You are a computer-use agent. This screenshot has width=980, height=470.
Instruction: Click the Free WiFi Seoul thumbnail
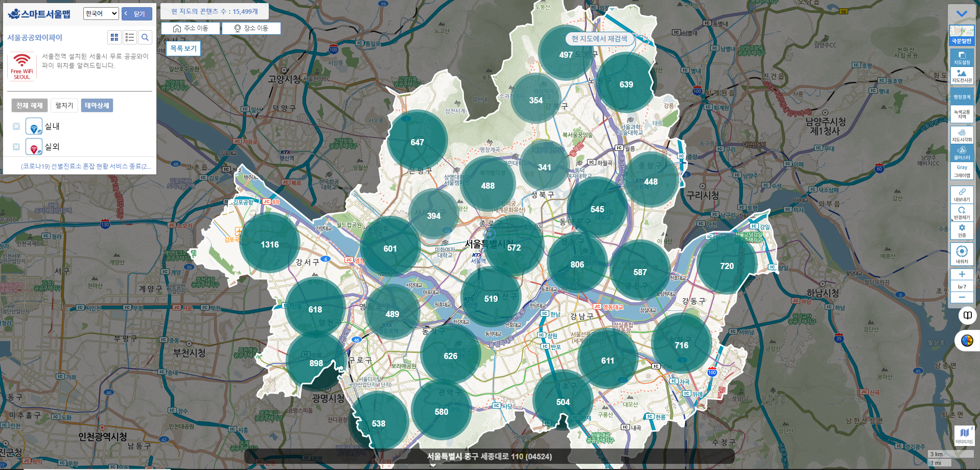(x=21, y=66)
